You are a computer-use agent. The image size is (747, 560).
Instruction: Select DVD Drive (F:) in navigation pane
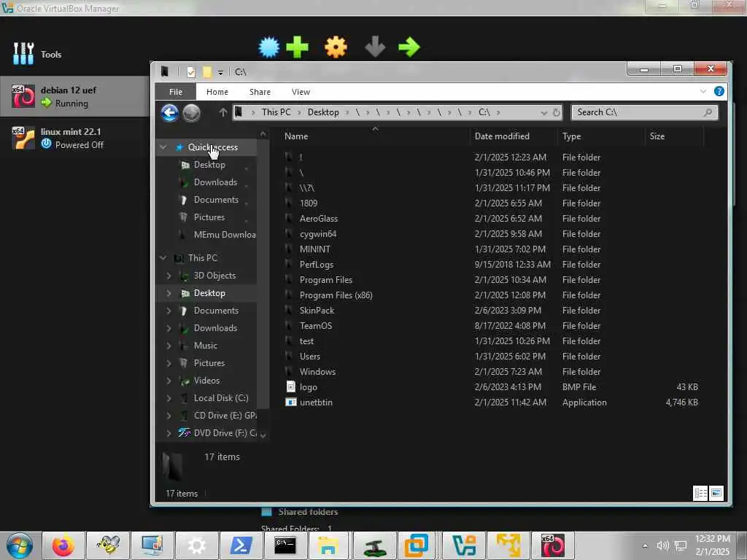click(217, 433)
